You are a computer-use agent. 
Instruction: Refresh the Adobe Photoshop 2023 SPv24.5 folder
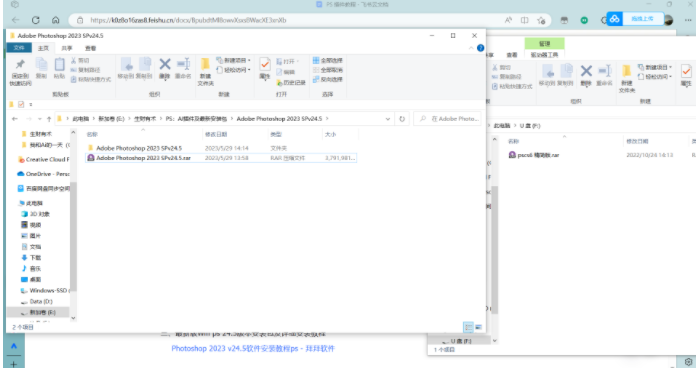[402, 119]
